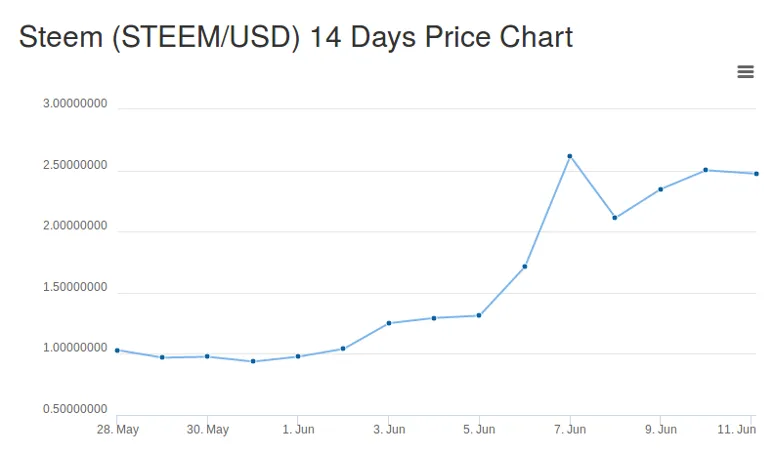
Task: Click the Steem 14 Days Price Chart title
Action: click(296, 38)
